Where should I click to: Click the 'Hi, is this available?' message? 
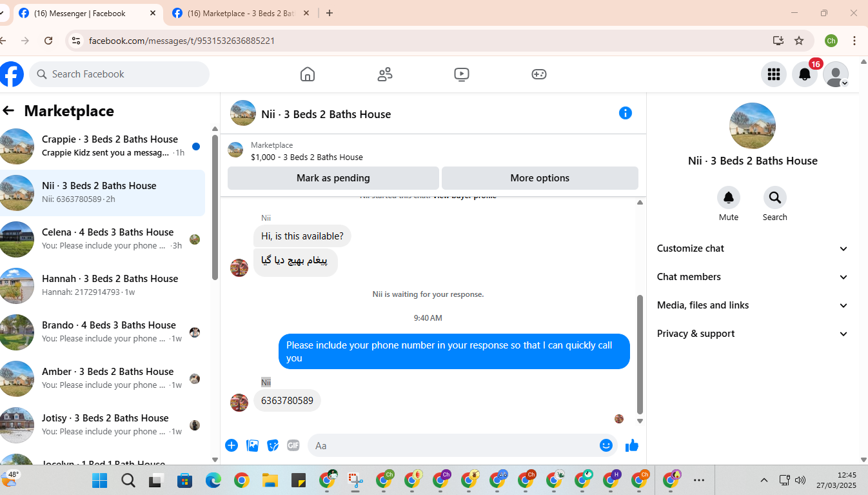(302, 236)
